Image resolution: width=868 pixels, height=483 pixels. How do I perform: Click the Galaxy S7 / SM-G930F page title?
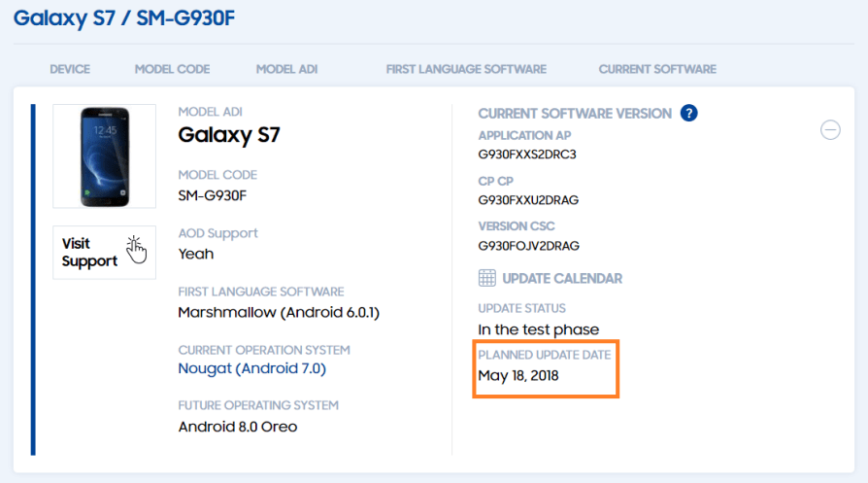tap(124, 18)
